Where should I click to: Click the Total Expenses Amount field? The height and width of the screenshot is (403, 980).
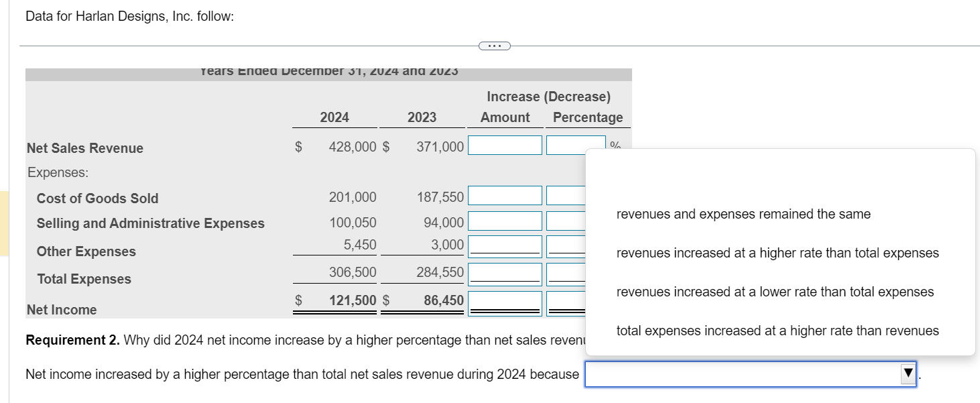(x=504, y=273)
